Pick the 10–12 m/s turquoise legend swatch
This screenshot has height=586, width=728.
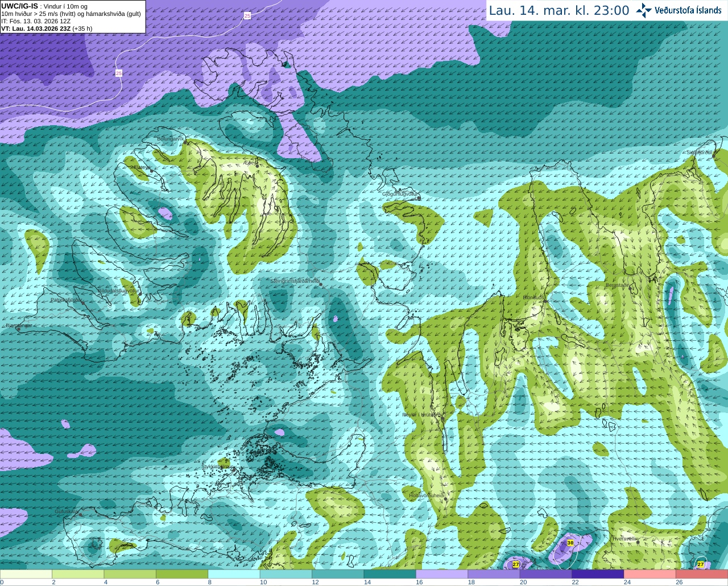286,574
